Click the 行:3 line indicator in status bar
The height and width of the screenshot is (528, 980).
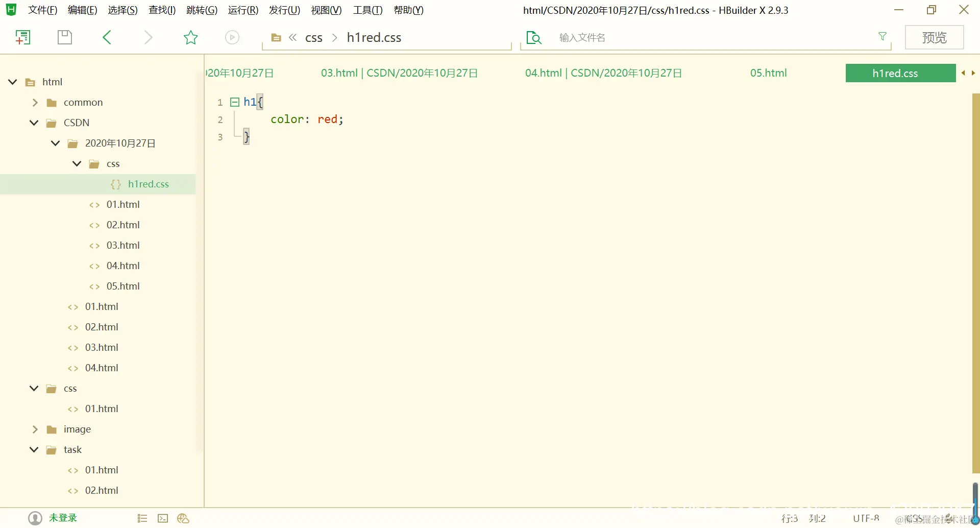pos(789,519)
